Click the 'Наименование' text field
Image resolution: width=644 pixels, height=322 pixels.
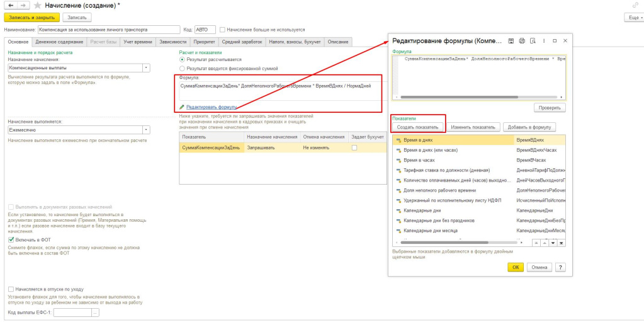99,30
